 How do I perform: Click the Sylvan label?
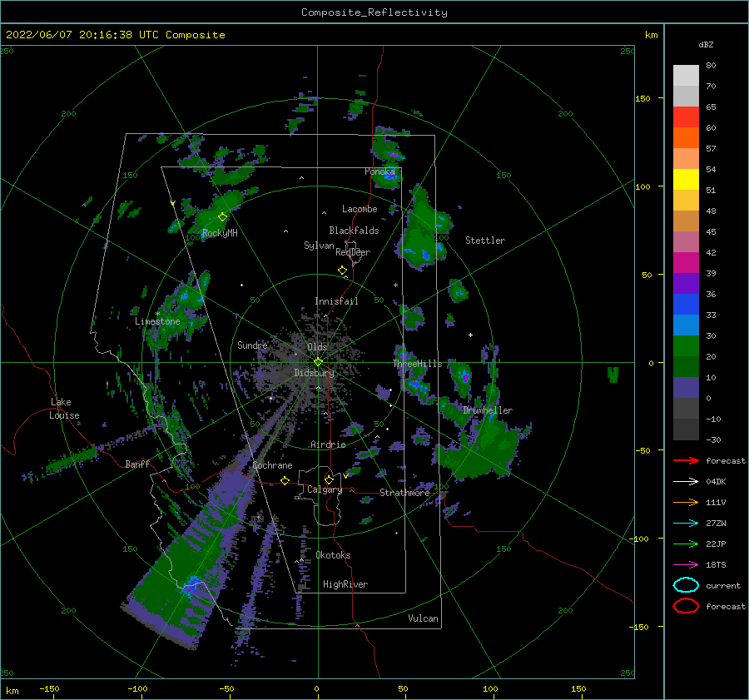point(319,246)
